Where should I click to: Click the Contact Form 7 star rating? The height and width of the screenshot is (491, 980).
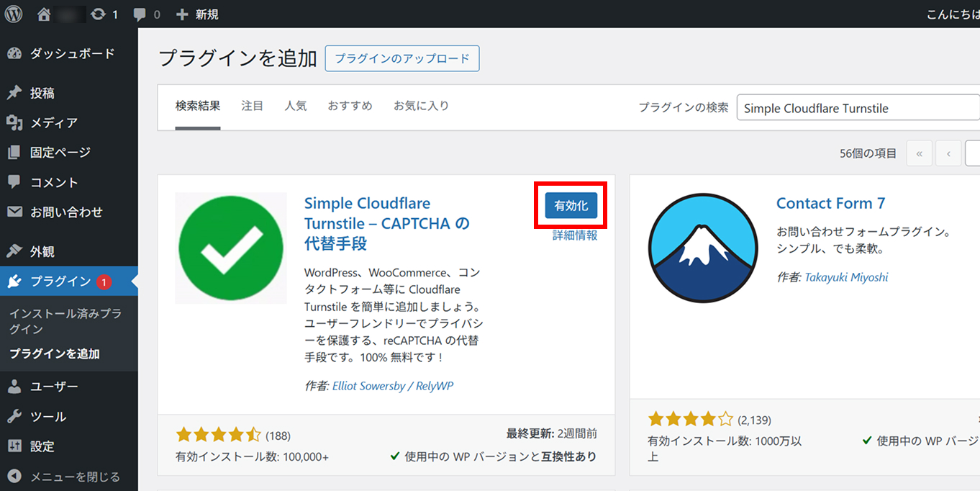point(691,419)
